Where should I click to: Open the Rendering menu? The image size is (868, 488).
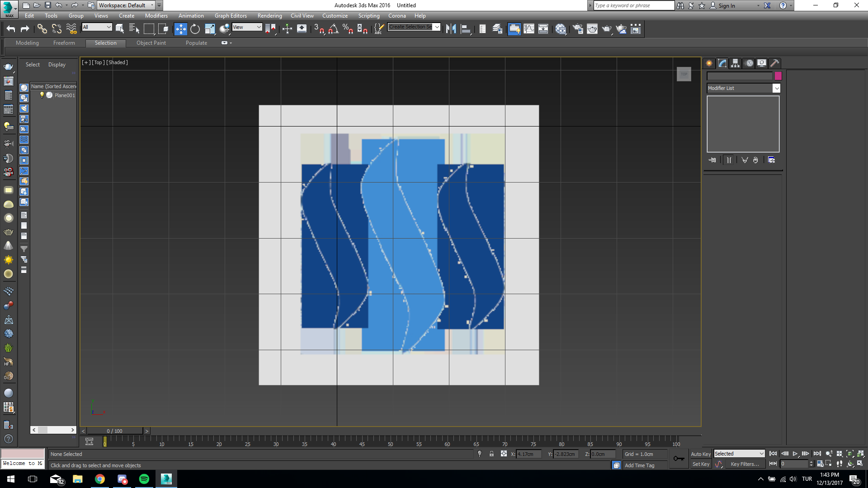coord(269,16)
